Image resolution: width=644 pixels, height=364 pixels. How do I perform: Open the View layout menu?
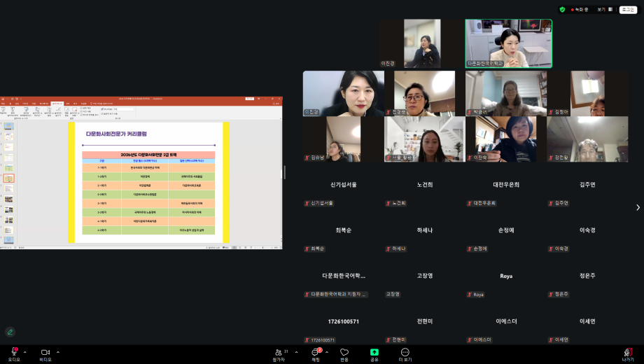tap(605, 9)
